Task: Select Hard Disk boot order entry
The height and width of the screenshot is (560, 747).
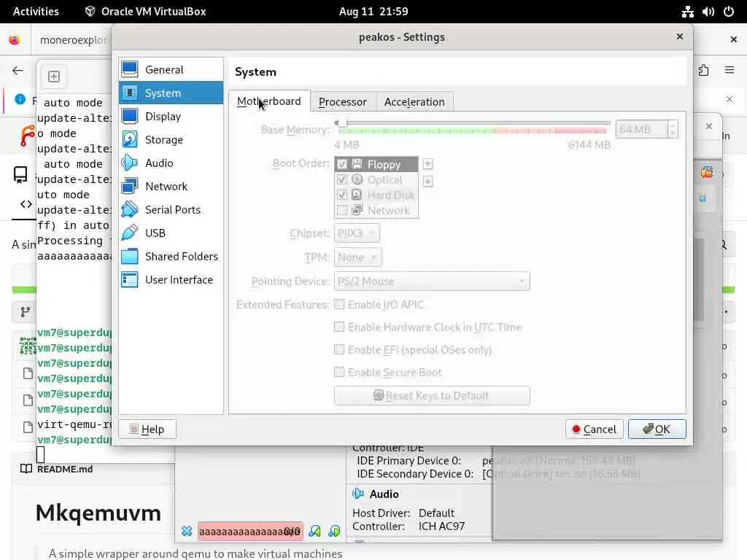Action: point(376,195)
